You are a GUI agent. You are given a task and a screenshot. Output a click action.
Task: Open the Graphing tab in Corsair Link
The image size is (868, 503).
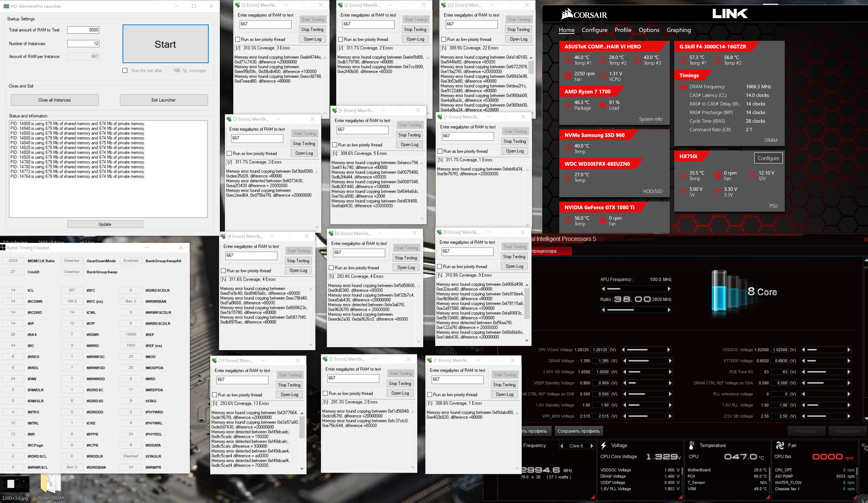pyautogui.click(x=678, y=30)
